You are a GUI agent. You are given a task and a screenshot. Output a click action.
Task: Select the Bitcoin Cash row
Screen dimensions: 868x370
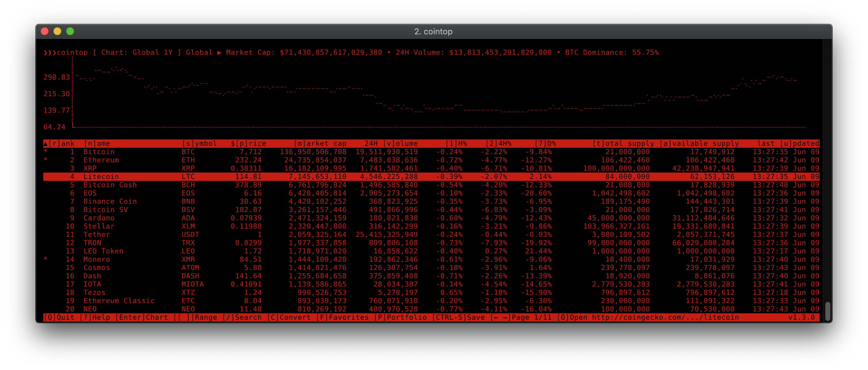tap(431, 185)
